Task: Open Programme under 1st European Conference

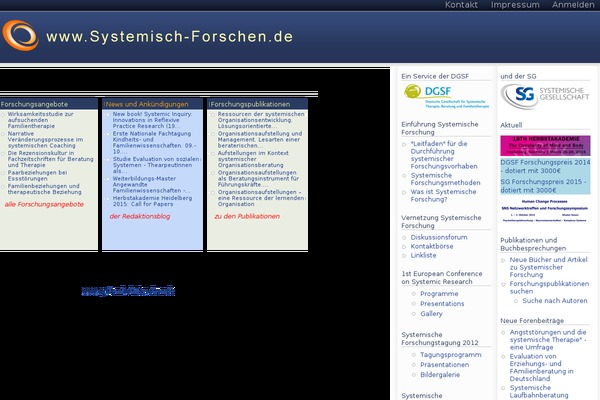Action: click(x=439, y=294)
